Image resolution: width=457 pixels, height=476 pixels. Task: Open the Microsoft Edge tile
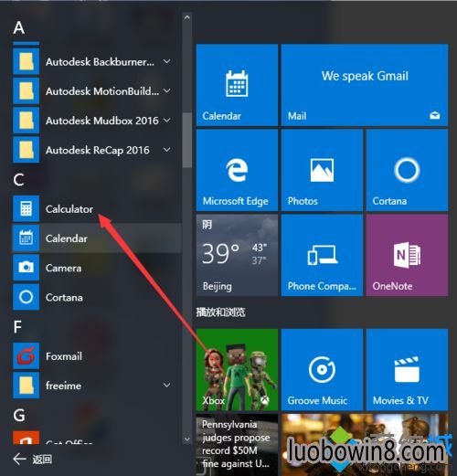point(237,170)
